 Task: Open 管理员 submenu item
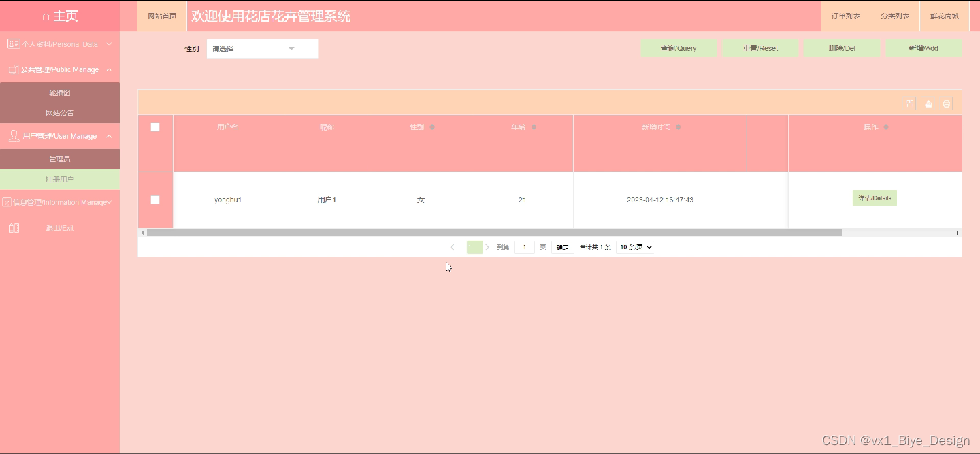(x=60, y=159)
